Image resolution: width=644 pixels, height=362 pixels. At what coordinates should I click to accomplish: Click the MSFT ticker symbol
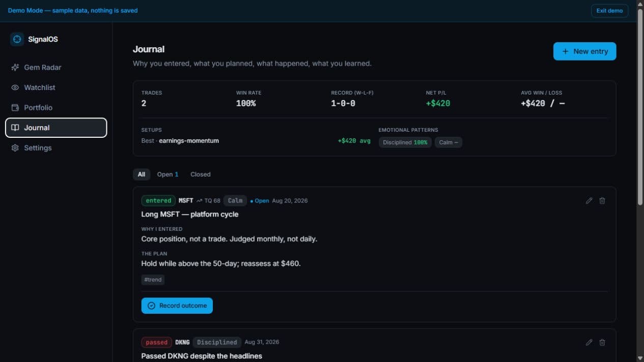[186, 201]
